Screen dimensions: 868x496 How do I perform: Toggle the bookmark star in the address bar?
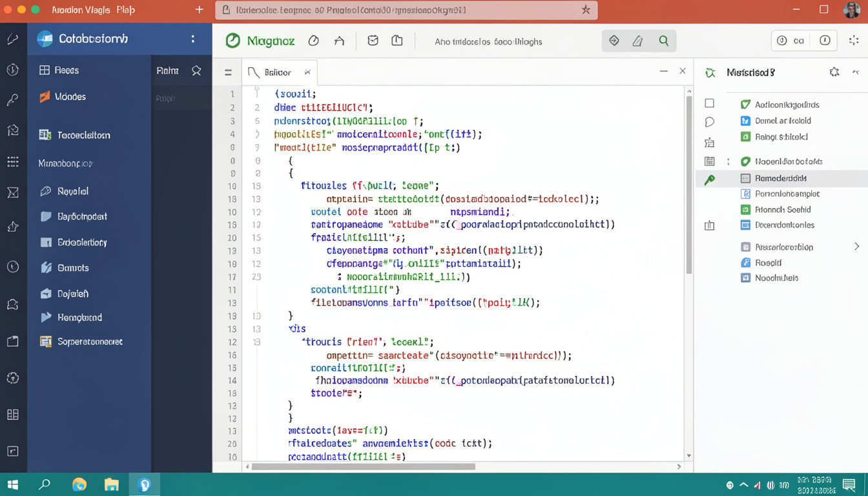[x=586, y=10]
